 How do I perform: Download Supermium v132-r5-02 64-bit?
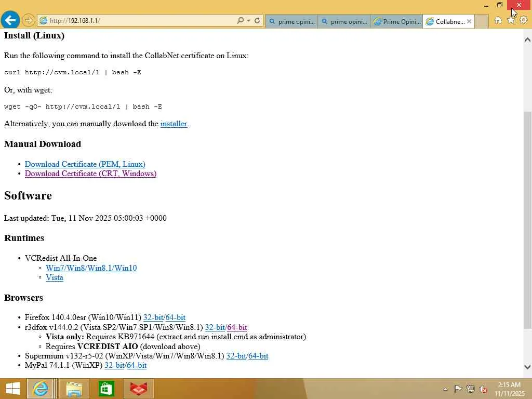coord(258,356)
